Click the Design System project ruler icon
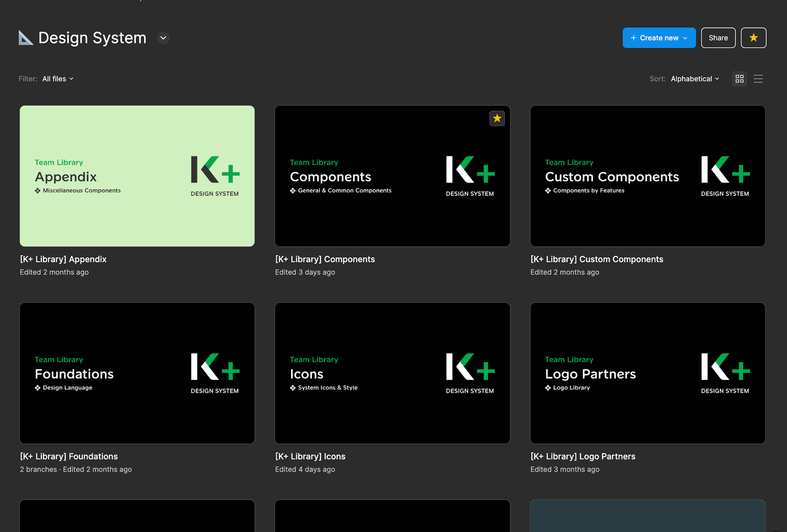 click(x=26, y=38)
